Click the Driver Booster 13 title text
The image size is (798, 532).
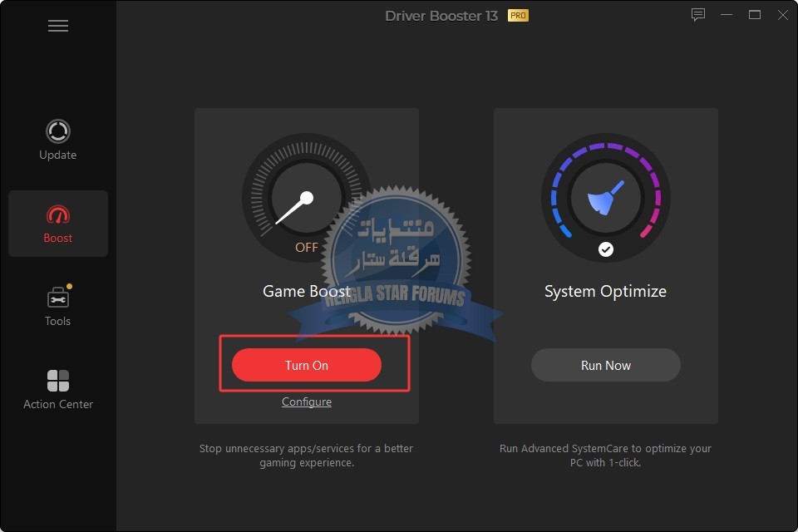pyautogui.click(x=441, y=16)
